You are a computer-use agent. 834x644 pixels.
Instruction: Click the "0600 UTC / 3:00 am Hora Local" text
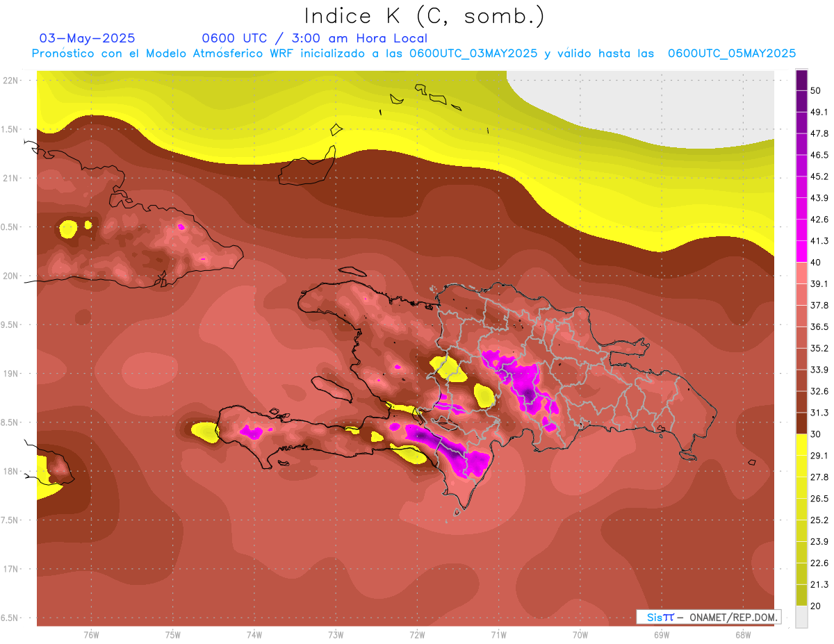click(x=314, y=38)
